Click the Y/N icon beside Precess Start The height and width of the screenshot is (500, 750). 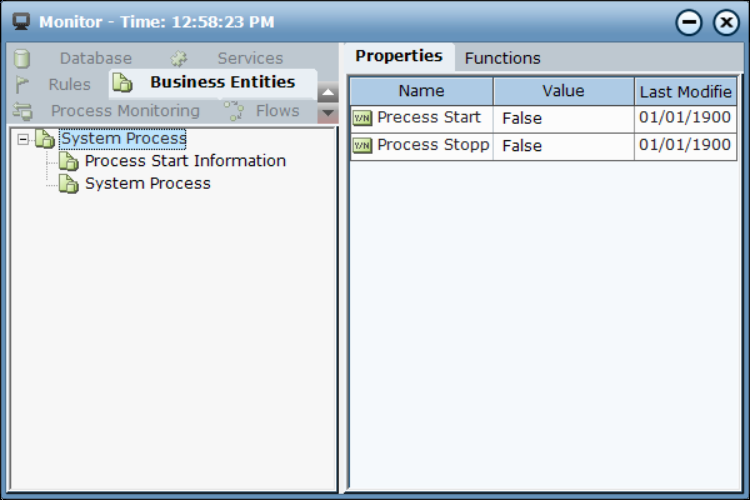pos(362,118)
